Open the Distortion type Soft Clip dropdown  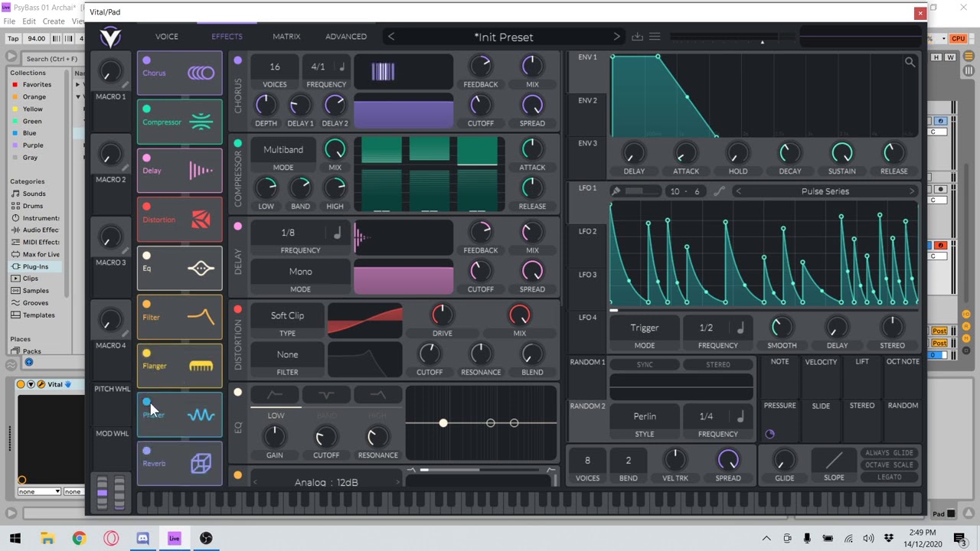pos(287,315)
